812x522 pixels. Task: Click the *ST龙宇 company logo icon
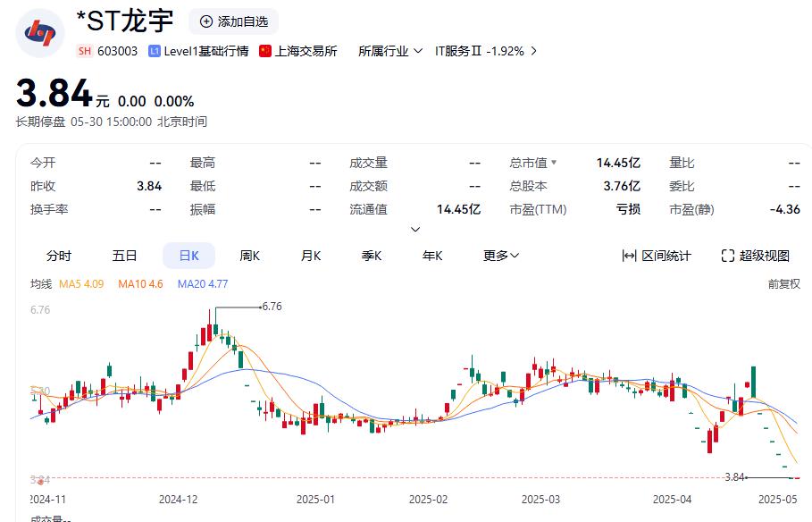[40, 32]
